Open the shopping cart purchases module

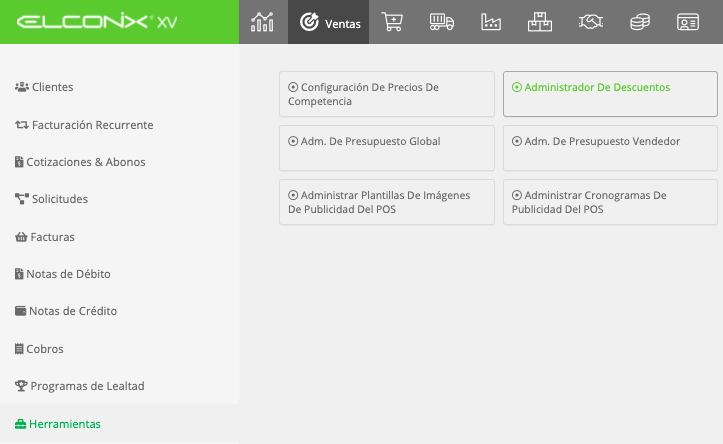pos(392,22)
